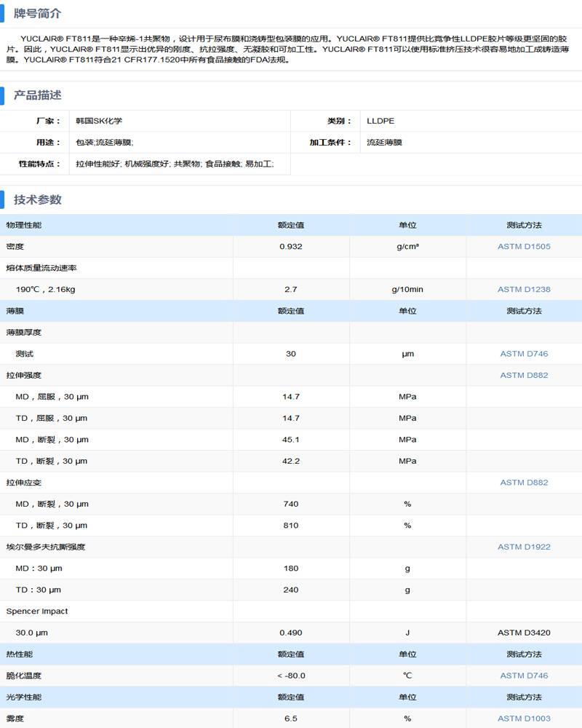The width and height of the screenshot is (582, 728).
Task: Click the 厂家 field label
Action: point(48,121)
